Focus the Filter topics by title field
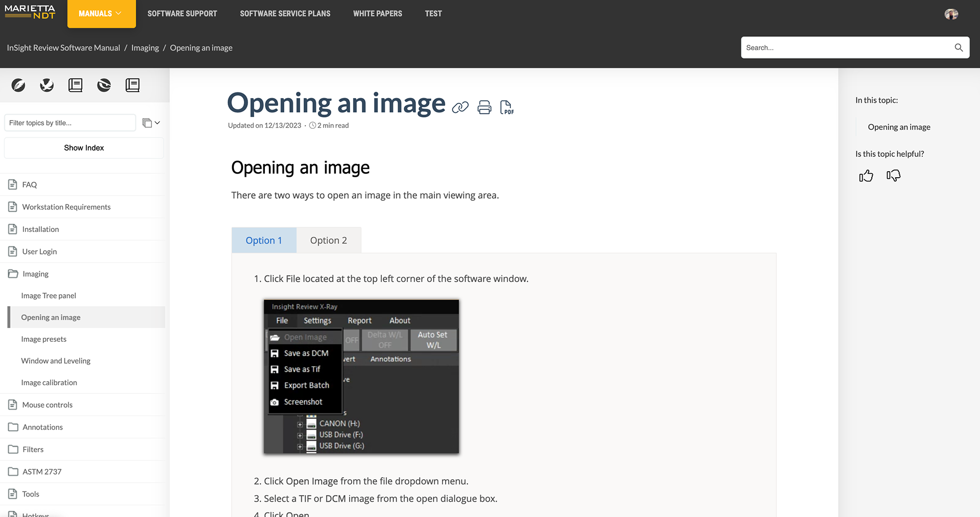 point(70,123)
